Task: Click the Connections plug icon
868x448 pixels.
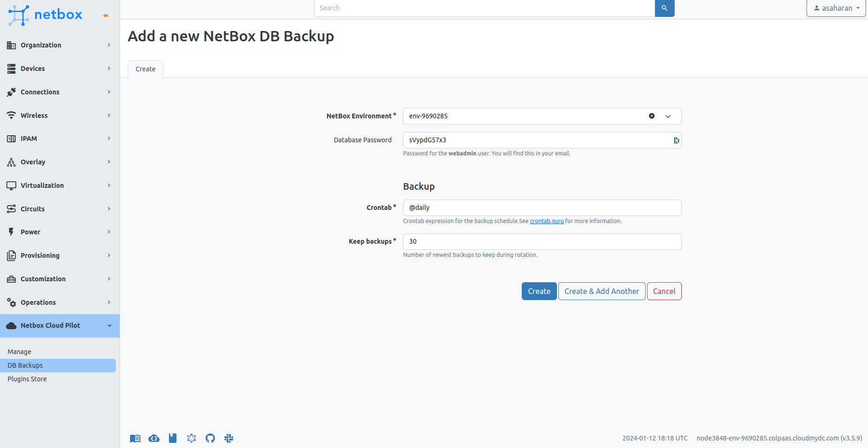Action: [11, 92]
